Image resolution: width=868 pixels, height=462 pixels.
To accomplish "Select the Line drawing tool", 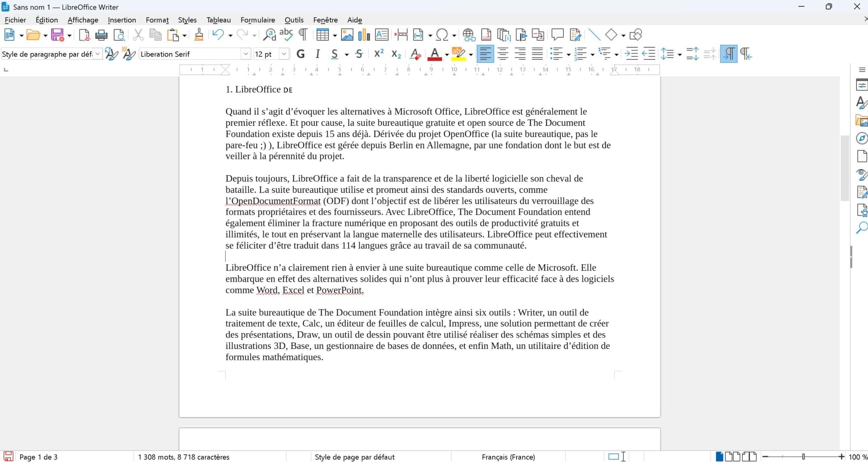I will pyautogui.click(x=594, y=35).
